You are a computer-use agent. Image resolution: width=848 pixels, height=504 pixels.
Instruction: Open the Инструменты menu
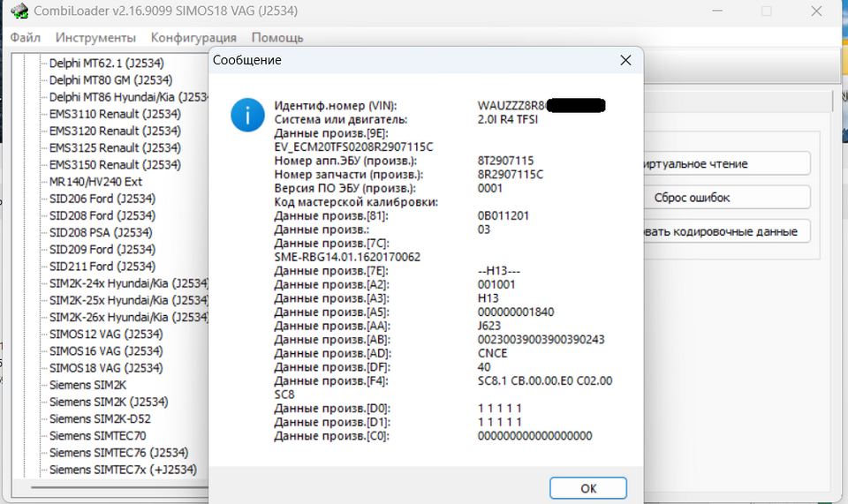pos(95,38)
